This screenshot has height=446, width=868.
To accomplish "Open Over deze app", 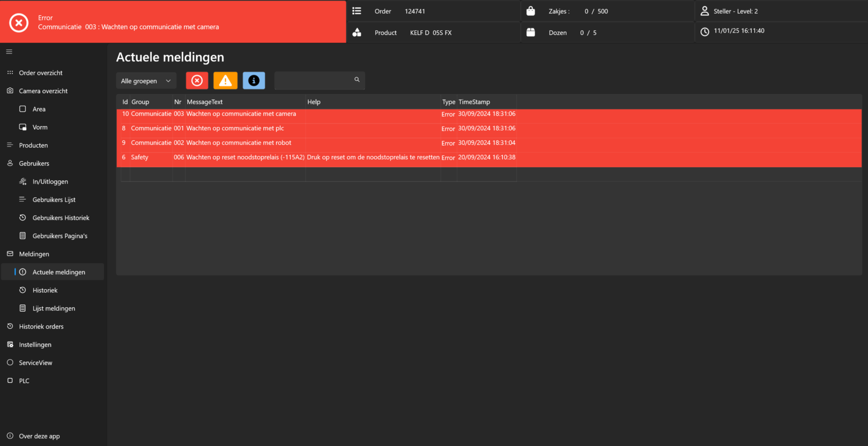I will pyautogui.click(x=39, y=436).
